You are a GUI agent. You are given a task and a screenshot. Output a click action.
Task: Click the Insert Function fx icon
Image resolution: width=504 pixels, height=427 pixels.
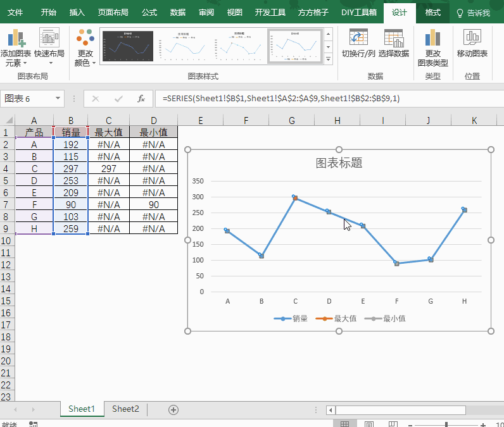coord(141,99)
